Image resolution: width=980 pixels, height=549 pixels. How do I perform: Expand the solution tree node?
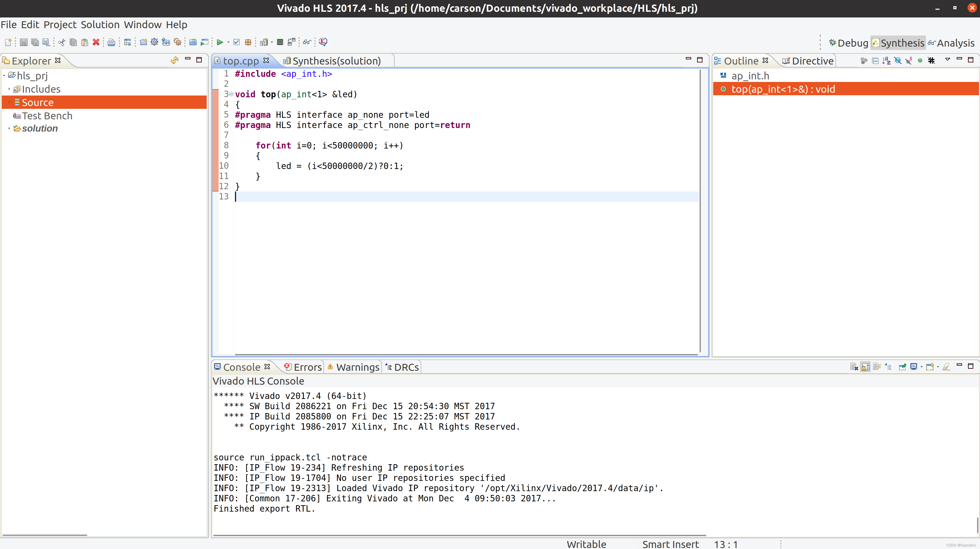click(9, 129)
